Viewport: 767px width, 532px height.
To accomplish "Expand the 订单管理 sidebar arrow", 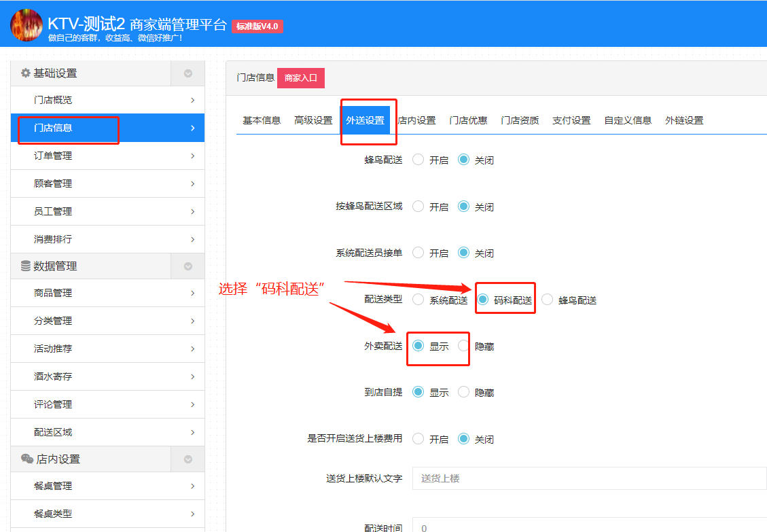I will [x=194, y=155].
